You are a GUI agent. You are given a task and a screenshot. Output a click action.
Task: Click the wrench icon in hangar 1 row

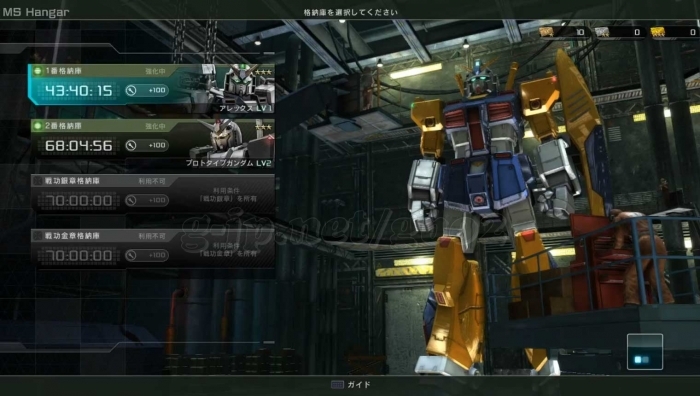(131, 91)
